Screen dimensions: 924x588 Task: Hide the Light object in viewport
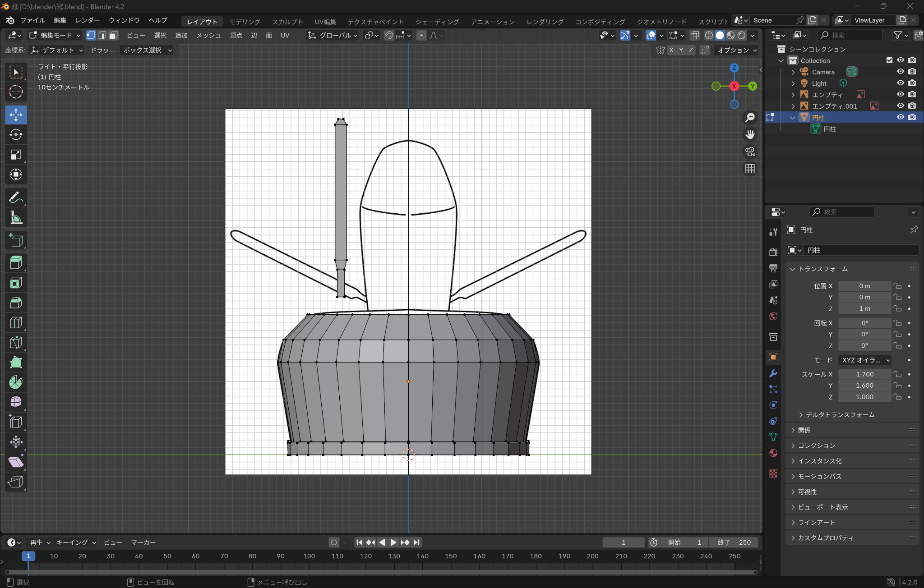click(901, 83)
